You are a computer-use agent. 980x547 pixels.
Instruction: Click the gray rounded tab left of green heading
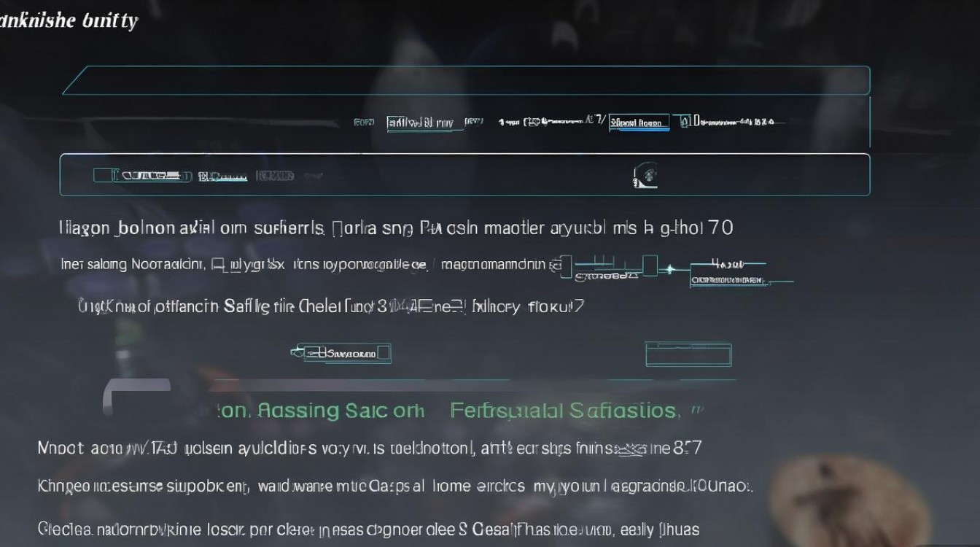coord(136,397)
